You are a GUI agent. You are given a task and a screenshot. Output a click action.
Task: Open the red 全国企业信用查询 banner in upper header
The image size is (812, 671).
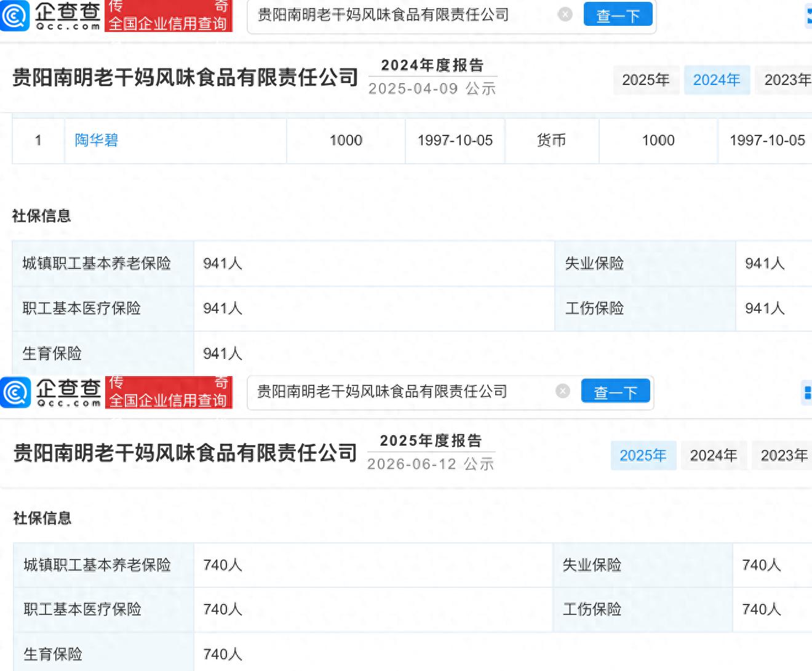(169, 15)
